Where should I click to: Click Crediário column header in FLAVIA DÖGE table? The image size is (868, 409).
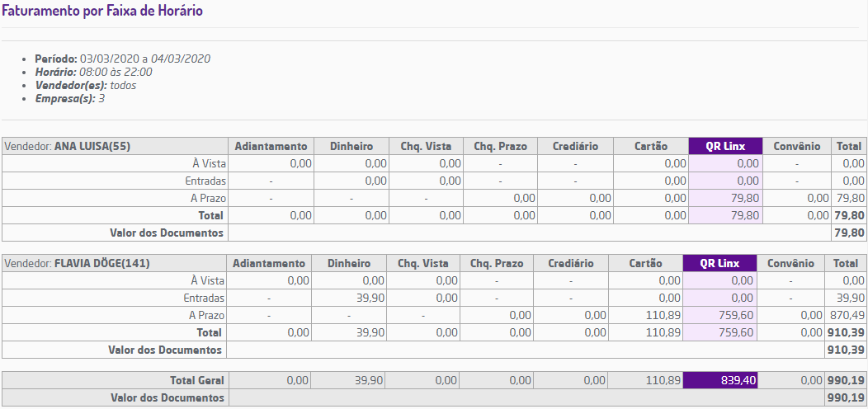(570, 263)
